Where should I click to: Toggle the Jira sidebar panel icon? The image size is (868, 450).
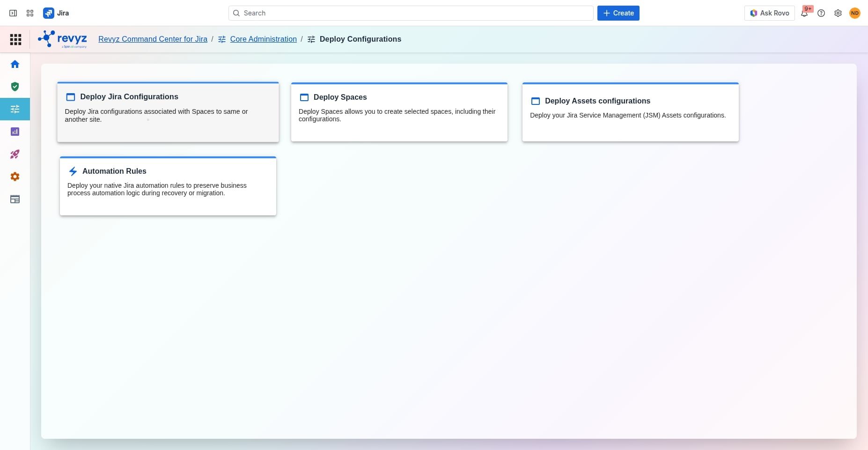coord(13,13)
